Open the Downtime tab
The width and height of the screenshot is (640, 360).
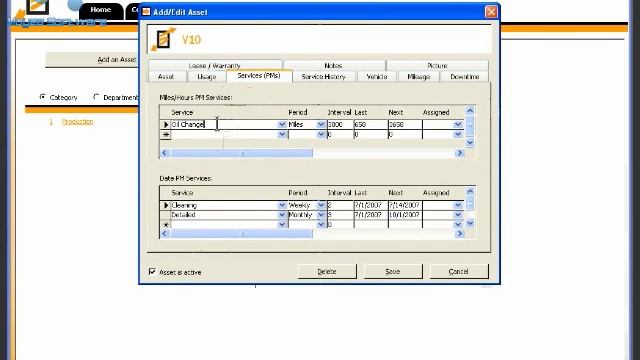pos(464,76)
